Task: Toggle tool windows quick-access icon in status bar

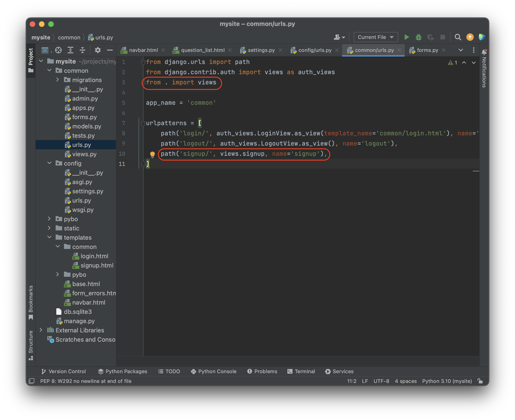Action: [x=32, y=381]
